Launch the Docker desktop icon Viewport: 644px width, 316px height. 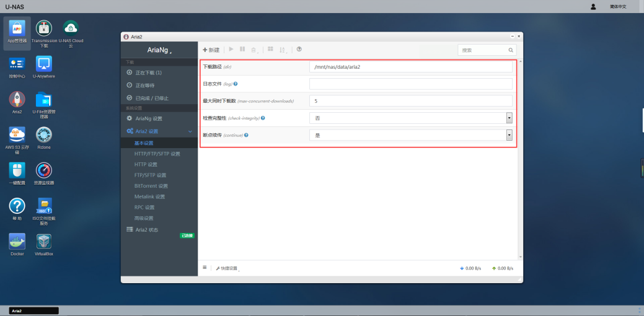17,244
